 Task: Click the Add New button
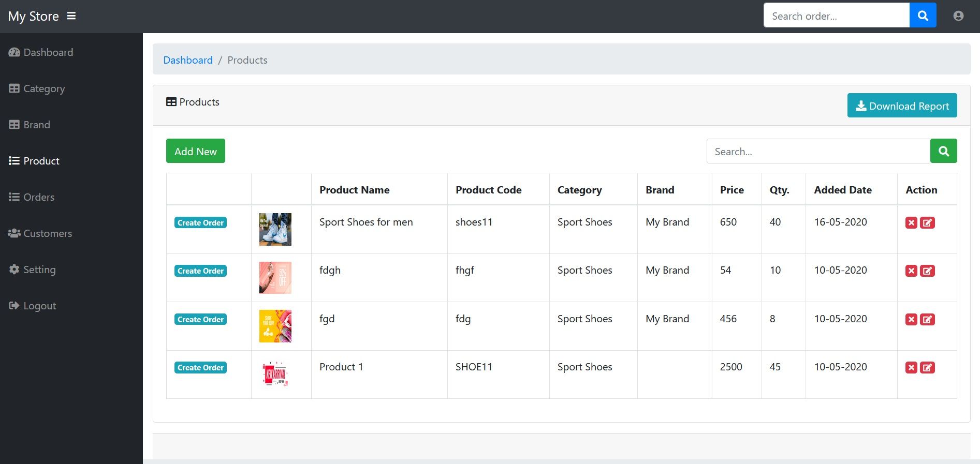pyautogui.click(x=195, y=151)
